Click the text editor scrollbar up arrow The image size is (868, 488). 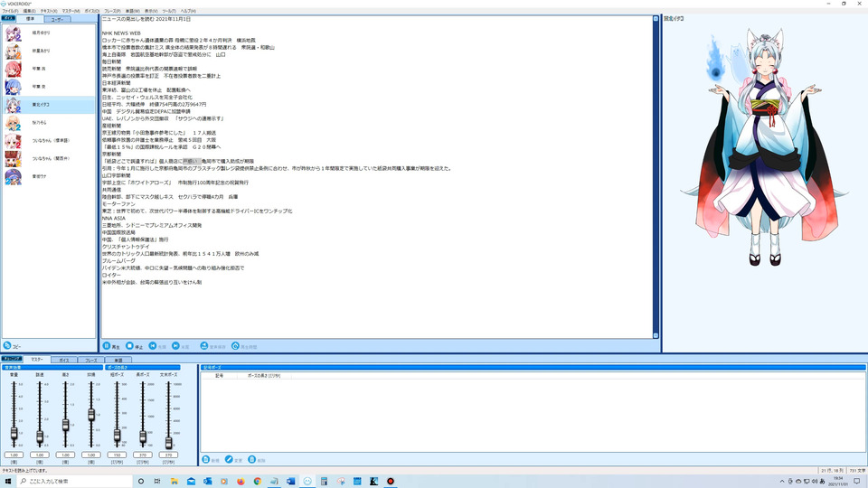(656, 19)
